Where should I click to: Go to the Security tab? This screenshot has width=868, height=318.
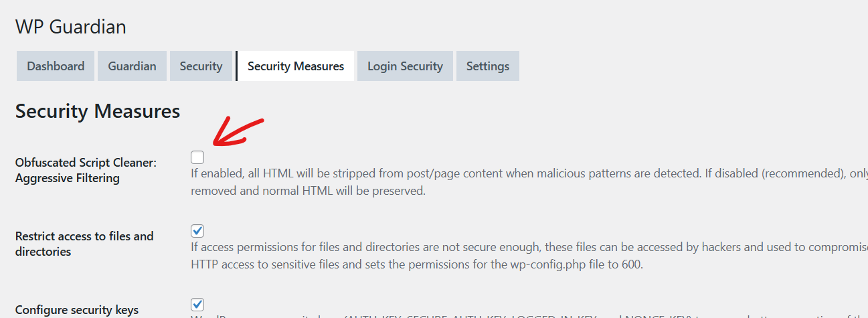[201, 66]
